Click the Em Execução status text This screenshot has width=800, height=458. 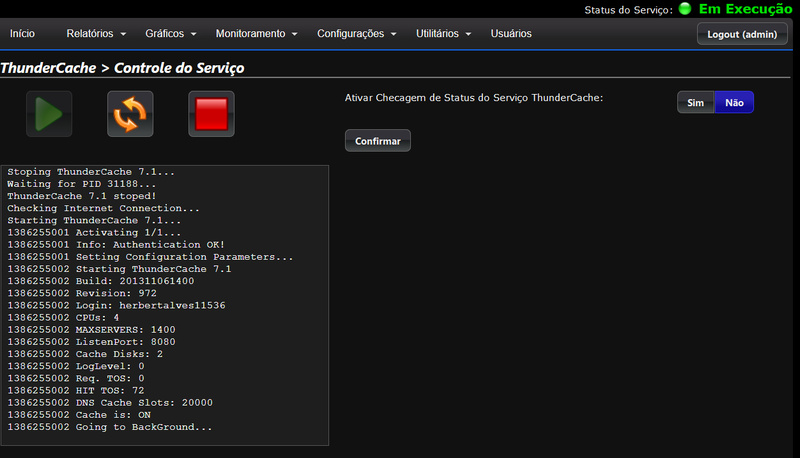[x=745, y=9]
